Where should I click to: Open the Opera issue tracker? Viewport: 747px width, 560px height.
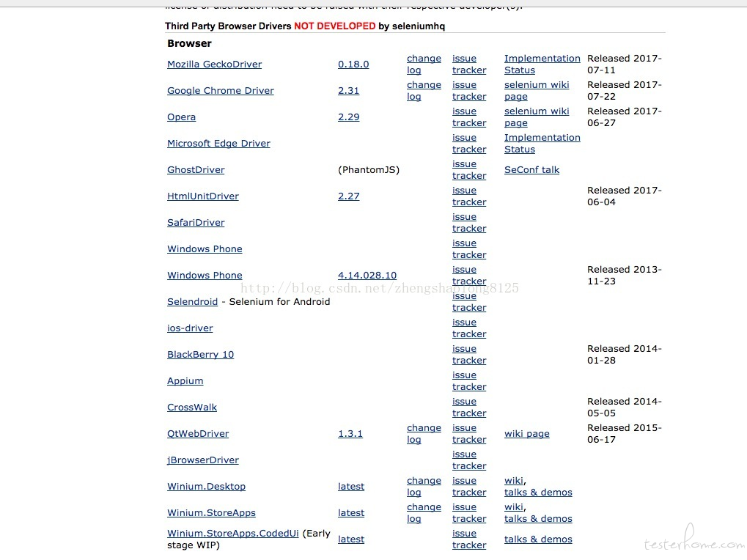(x=469, y=117)
